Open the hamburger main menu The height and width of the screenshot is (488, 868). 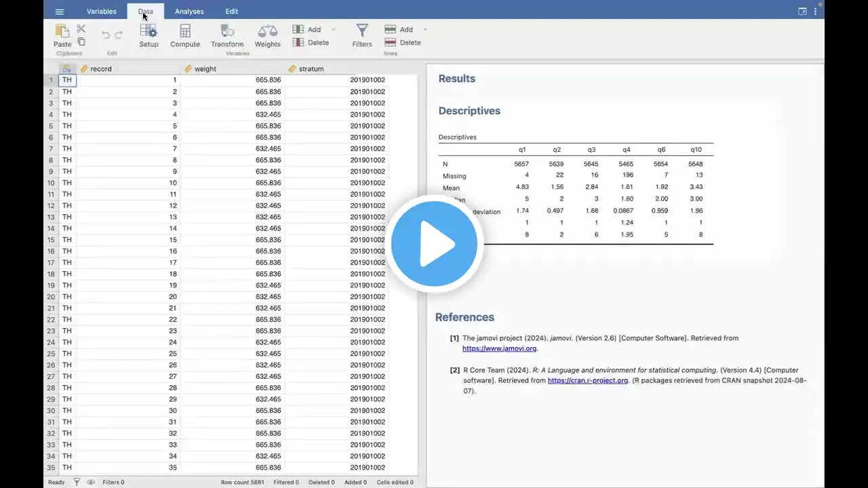[59, 12]
